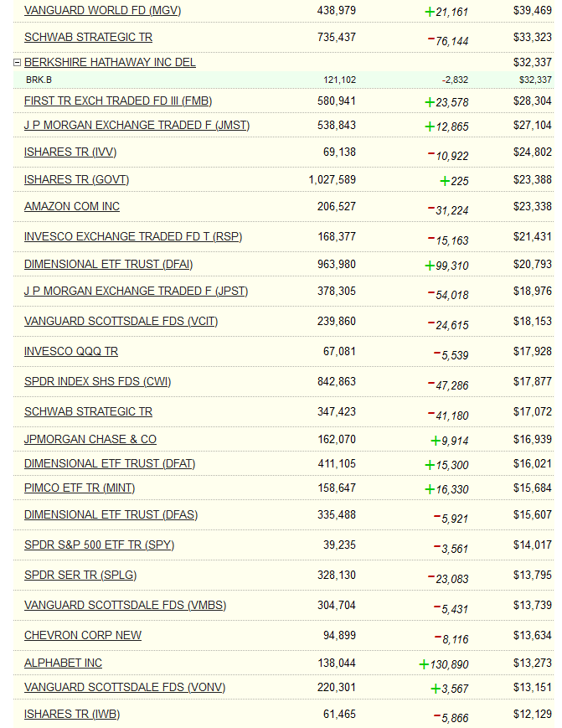Screen dimensions: 562x728
Task: Open J P MORGAN EXCHANGE TRADED F (JMST)
Action: click(x=137, y=126)
